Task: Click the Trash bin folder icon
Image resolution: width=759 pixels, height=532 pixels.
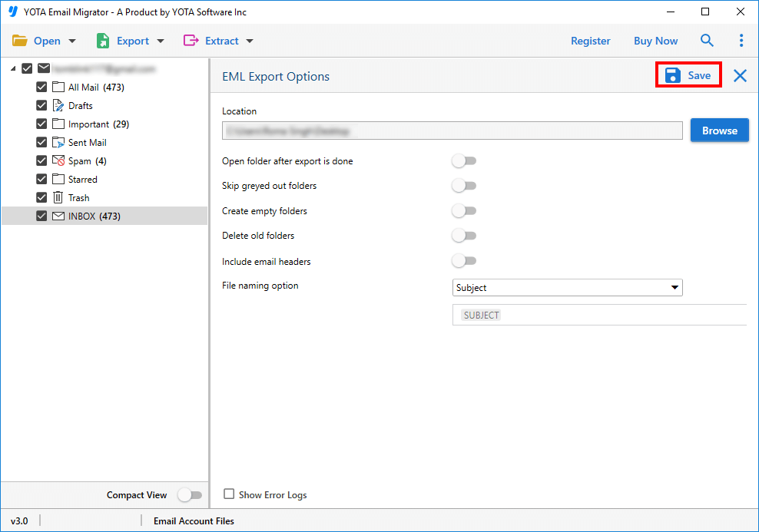Action: [x=58, y=198]
